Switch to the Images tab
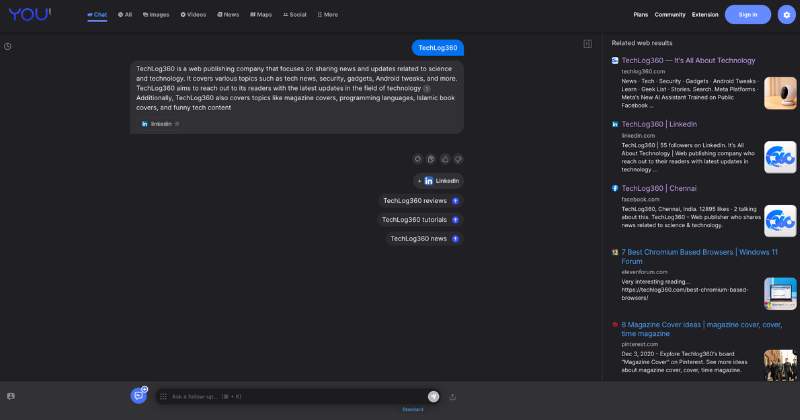This screenshot has height=420, width=800. pyautogui.click(x=156, y=15)
